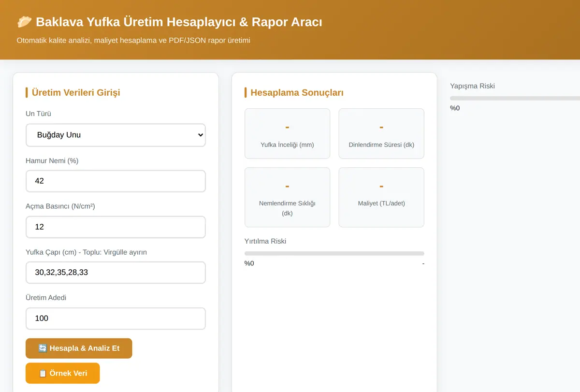Select the Dinlendirme Süresi (dk) result card

click(x=381, y=133)
